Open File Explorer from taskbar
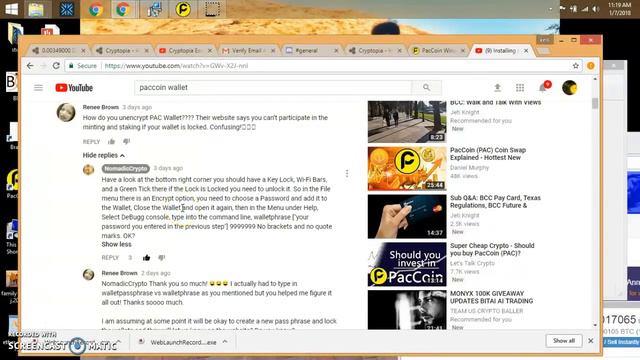Viewport: 640px width, 360px height. tap(36, 9)
